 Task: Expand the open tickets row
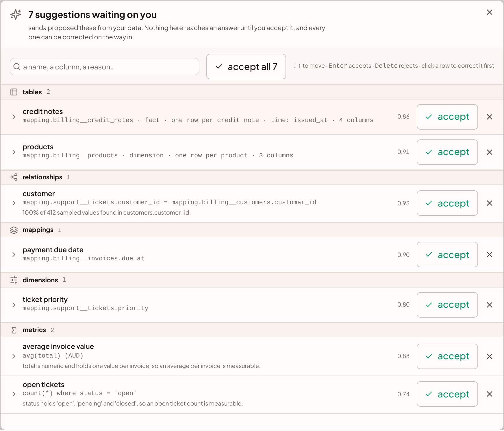[x=14, y=394]
